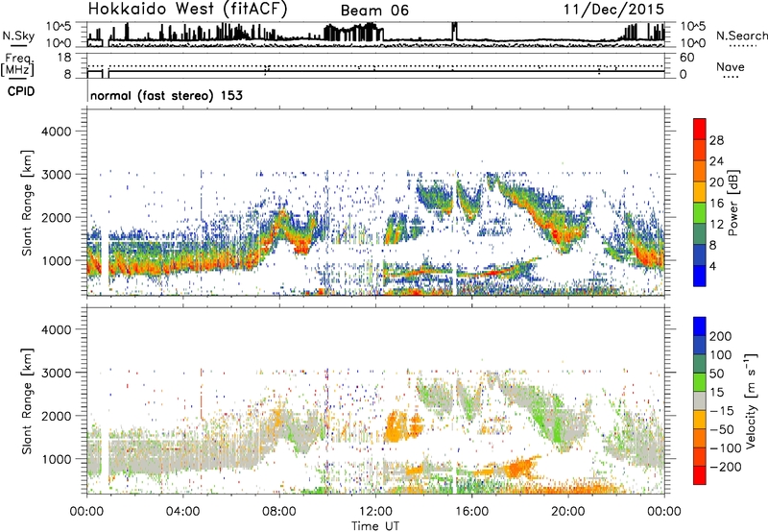Click the '12:00' time axis label
Viewport: 768px width, 532px height.
click(375, 512)
